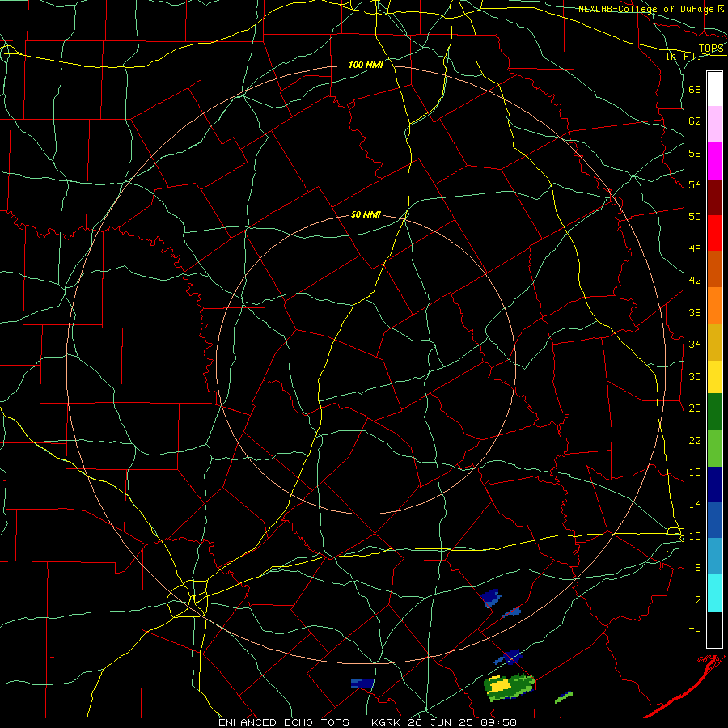
Task: Click the legend value "30"
Action: coord(695,376)
